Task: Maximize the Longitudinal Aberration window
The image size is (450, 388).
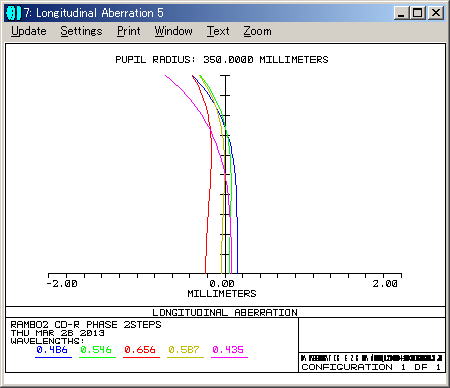Action: pyautogui.click(x=417, y=13)
